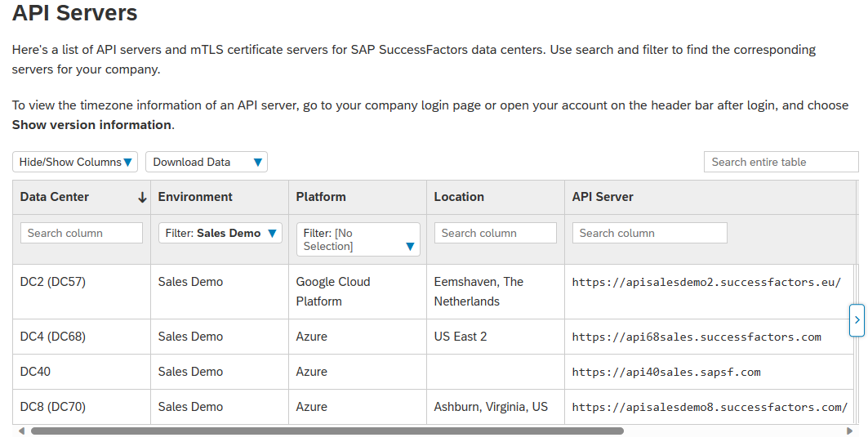This screenshot has height=442, width=868.
Task: Open the Download Data dropdown
Action: tap(207, 162)
